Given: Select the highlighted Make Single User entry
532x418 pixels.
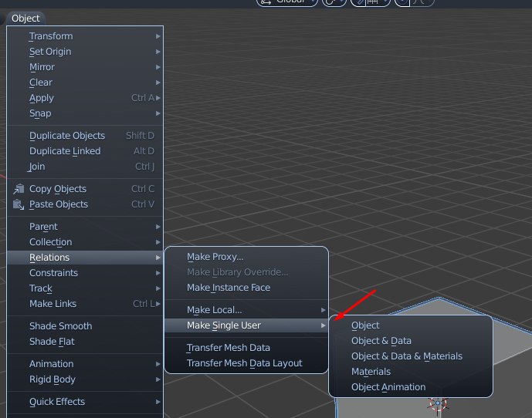Looking at the screenshot, I should [x=246, y=325].
